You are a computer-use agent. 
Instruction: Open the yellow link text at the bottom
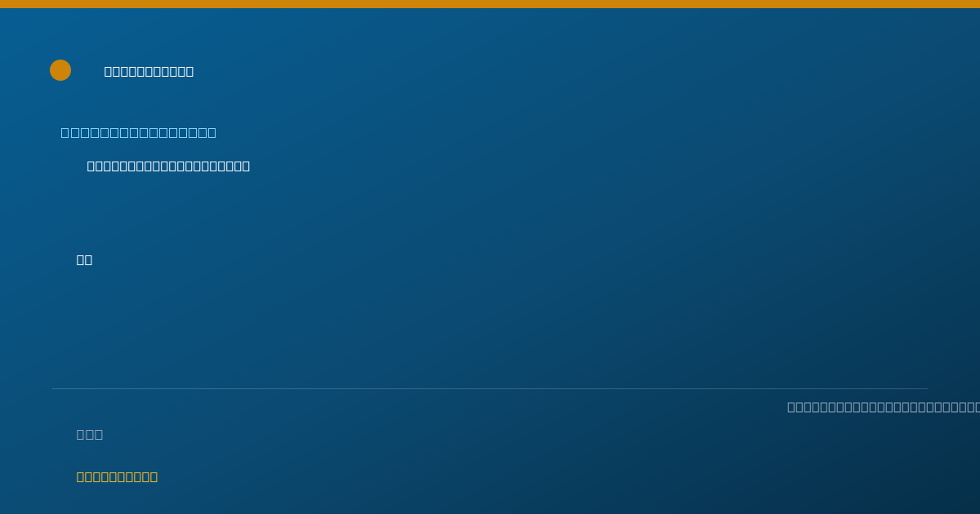coord(117,476)
